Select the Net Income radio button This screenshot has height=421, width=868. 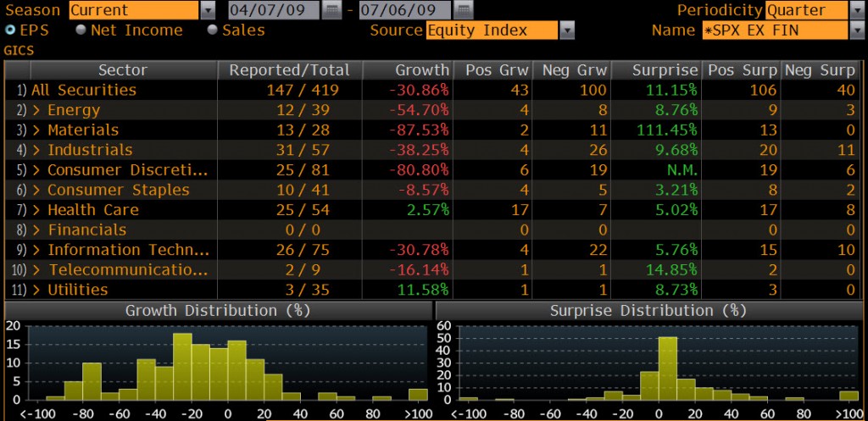click(81, 30)
